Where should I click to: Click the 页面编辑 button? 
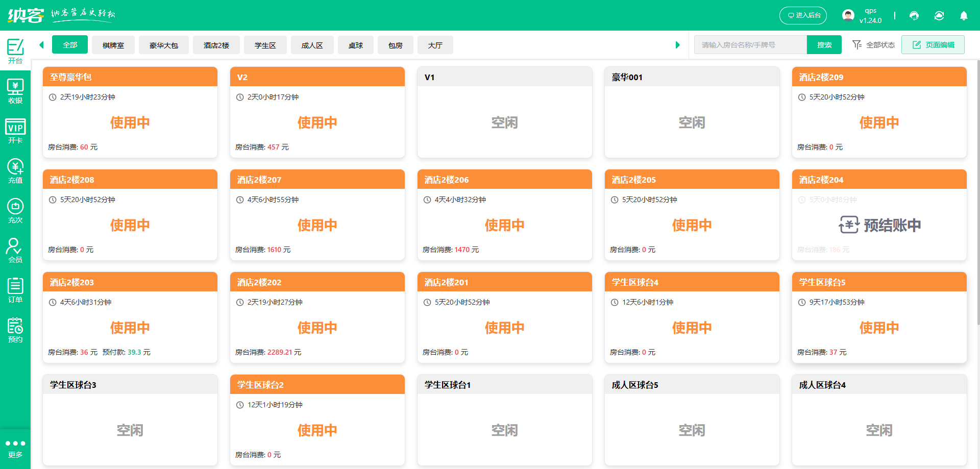[933, 45]
